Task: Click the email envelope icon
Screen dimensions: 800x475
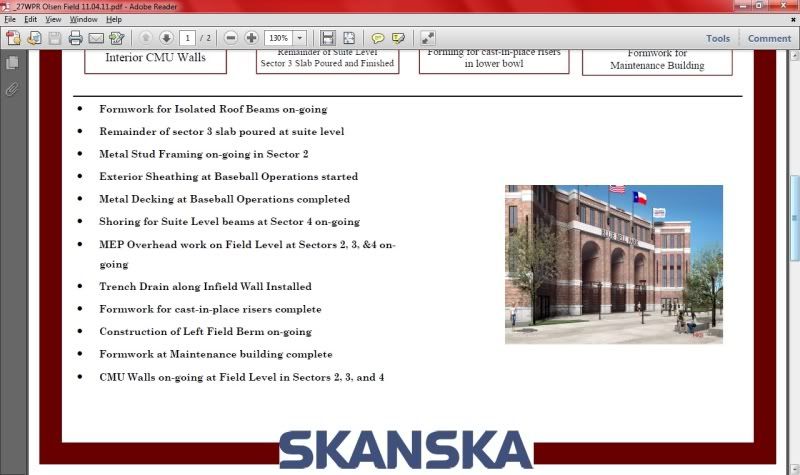Action: [96, 39]
